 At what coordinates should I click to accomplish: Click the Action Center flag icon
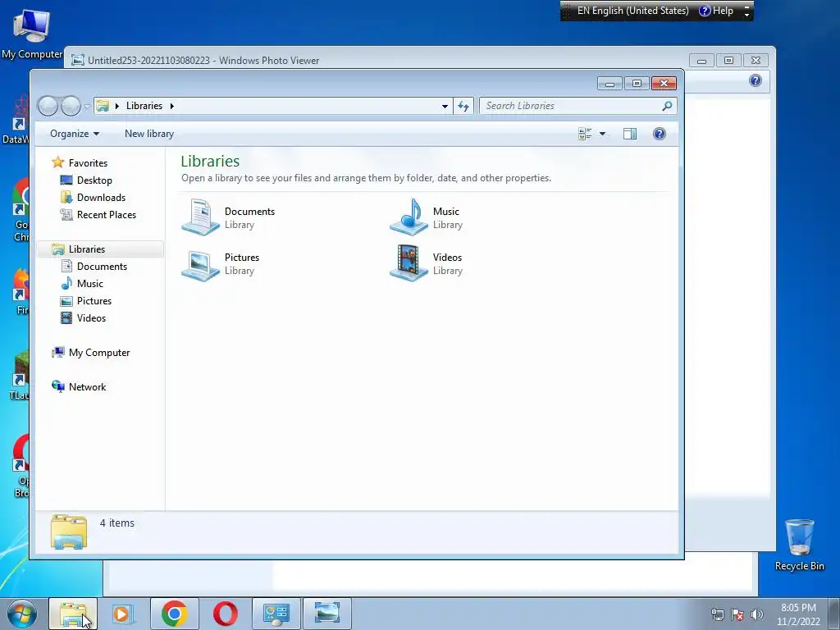(x=737, y=614)
